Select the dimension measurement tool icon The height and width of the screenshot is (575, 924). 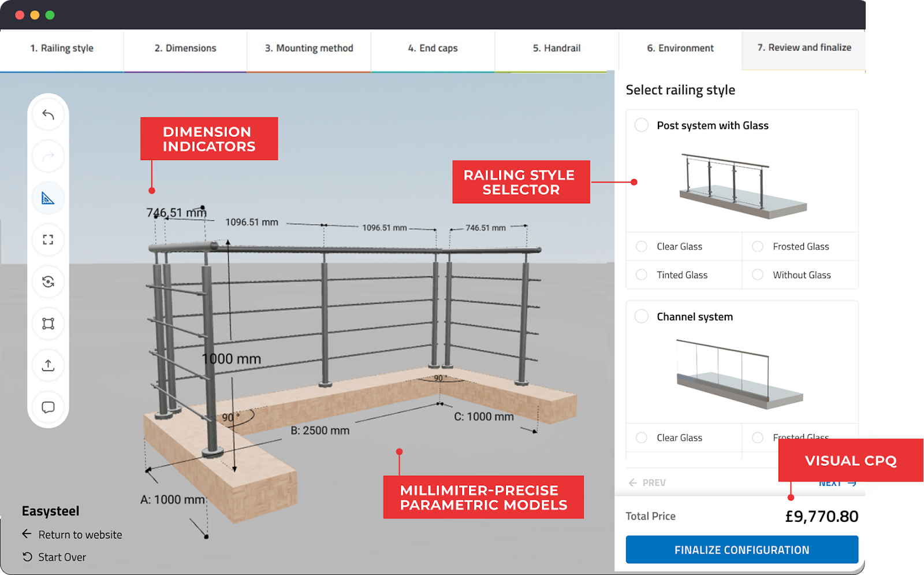[49, 198]
